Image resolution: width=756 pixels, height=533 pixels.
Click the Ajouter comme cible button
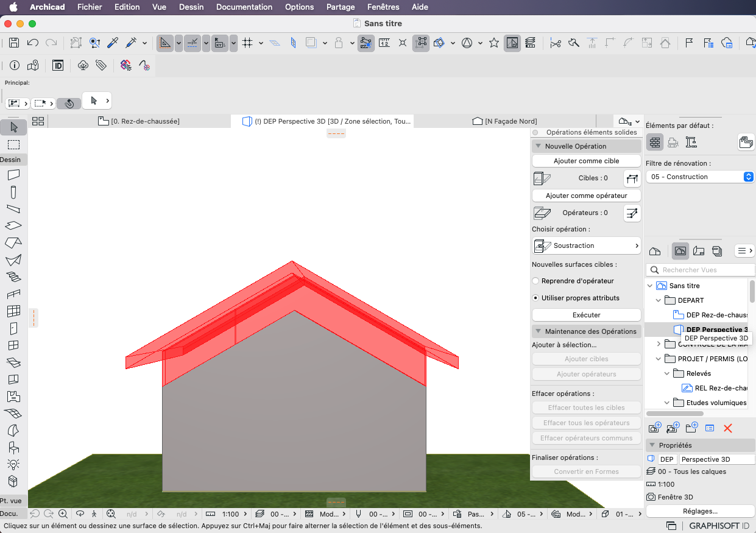pyautogui.click(x=587, y=161)
